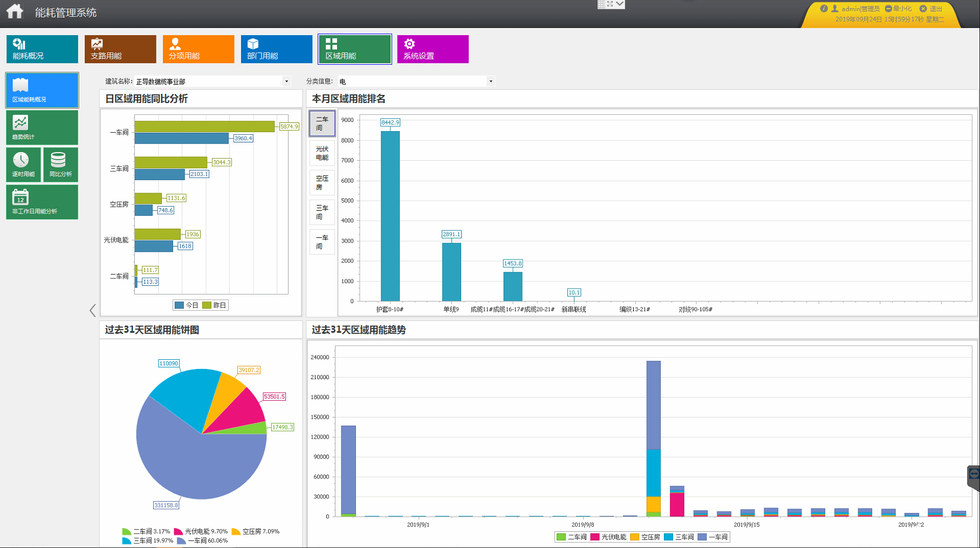Expand the 分类信息 category dropdown
This screenshot has width=980, height=548.
point(490,81)
